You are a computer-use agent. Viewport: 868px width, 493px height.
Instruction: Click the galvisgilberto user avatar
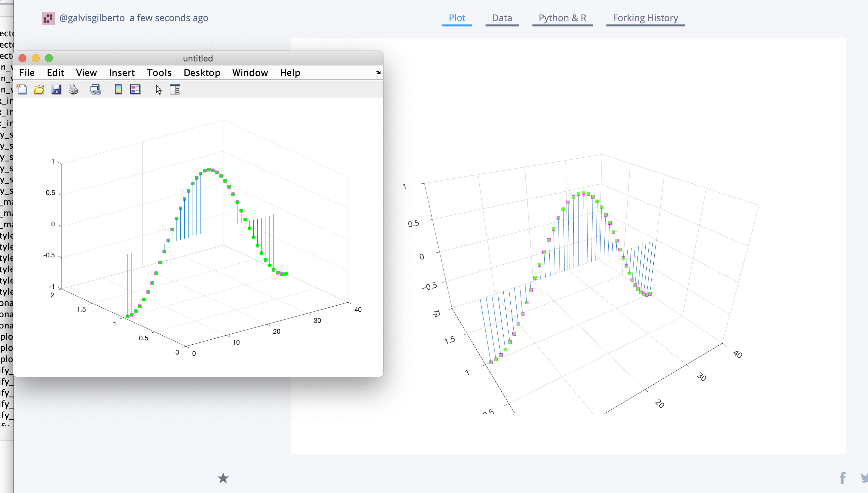point(48,18)
